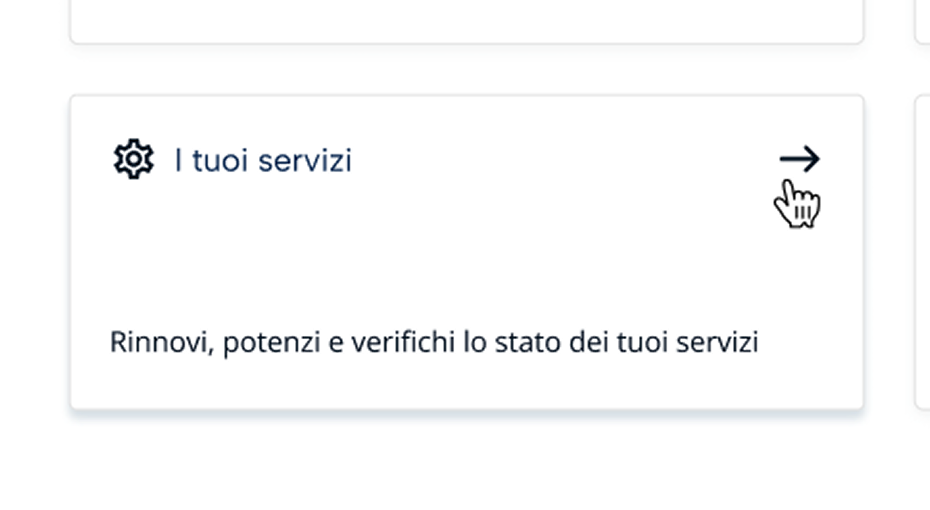Click the left page margin beside the services card
This screenshot has height=510, width=930.
coord(33,250)
